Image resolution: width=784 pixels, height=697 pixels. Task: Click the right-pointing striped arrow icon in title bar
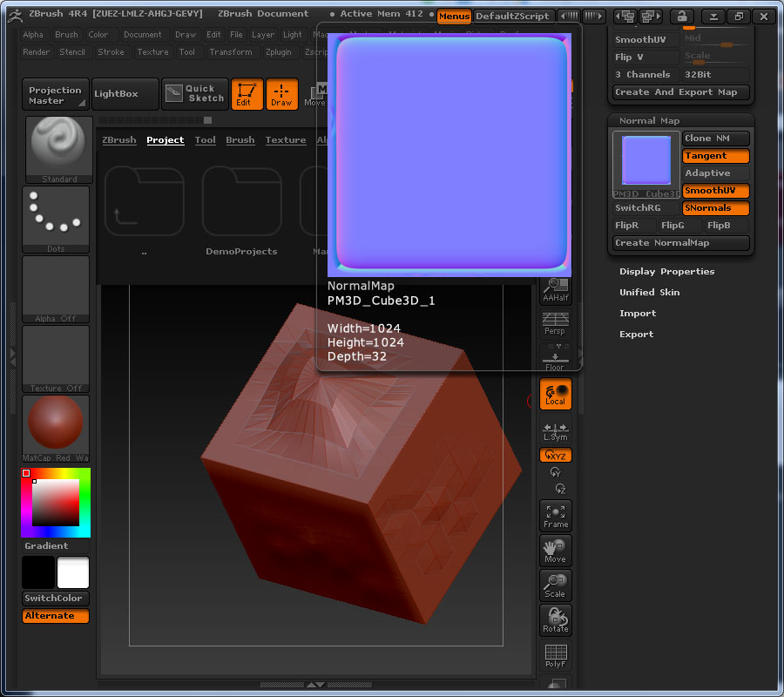click(x=593, y=16)
